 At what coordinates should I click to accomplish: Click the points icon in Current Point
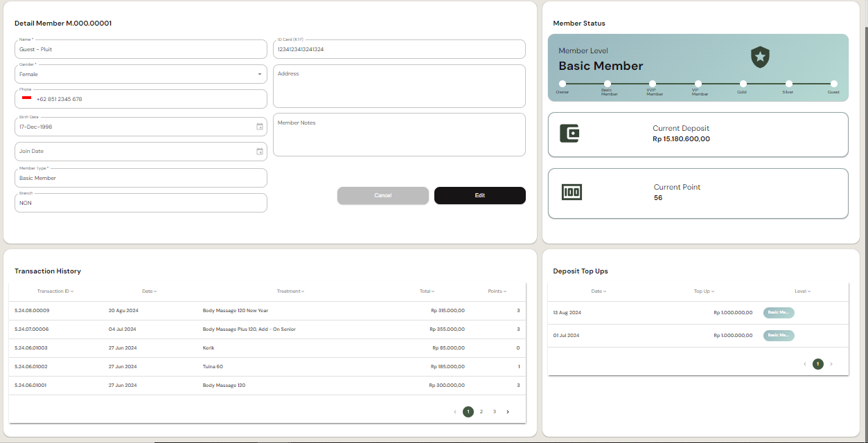572,192
